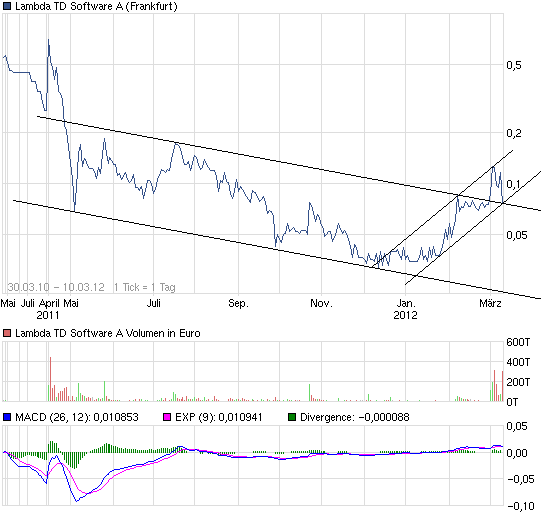Click the red Volumen legend square
The image size is (541, 514).
pyautogui.click(x=7, y=333)
